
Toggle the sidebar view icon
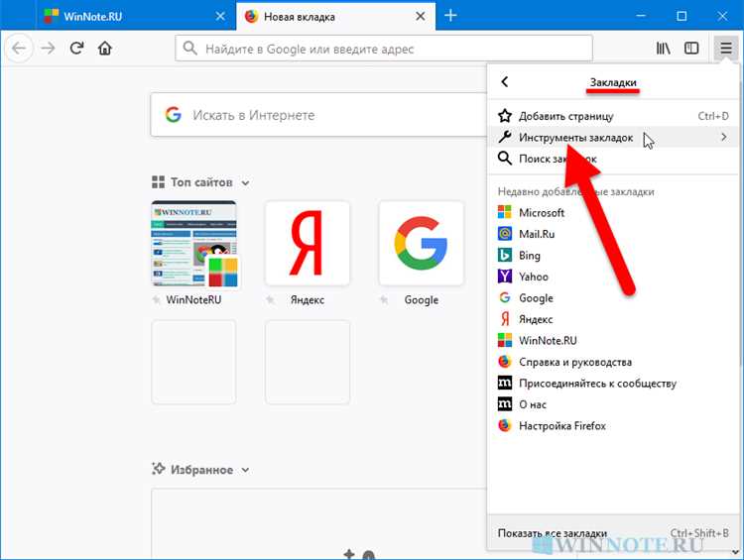[691, 48]
